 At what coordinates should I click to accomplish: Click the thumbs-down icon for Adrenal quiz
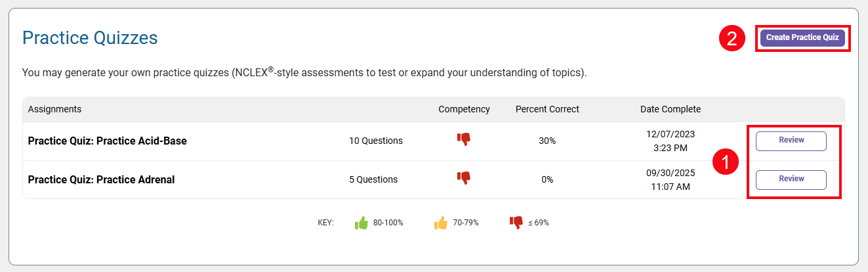click(464, 178)
